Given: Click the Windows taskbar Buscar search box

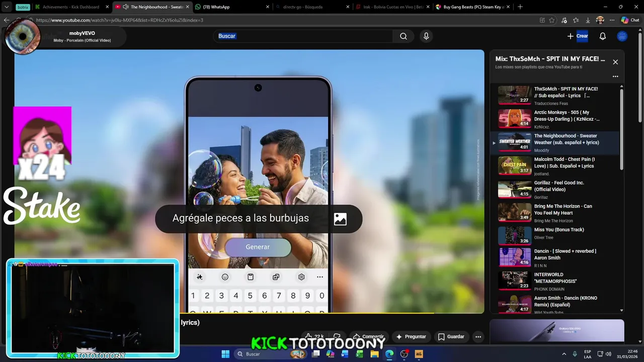Looking at the screenshot, I should (x=270, y=354).
